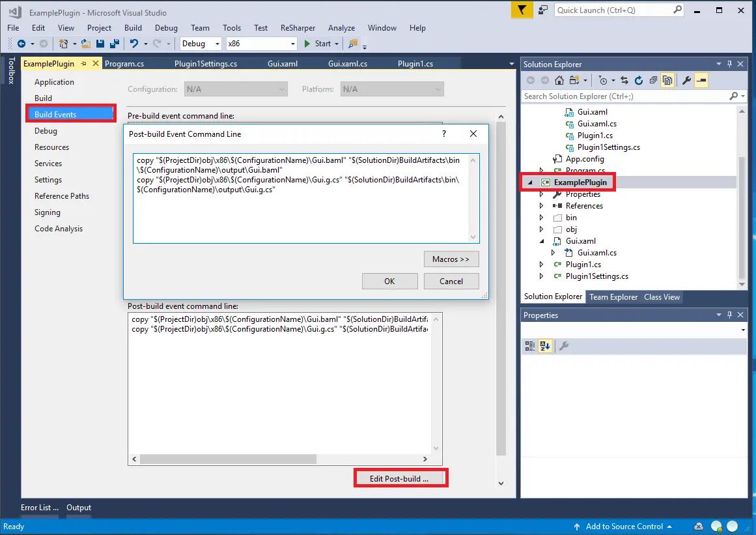This screenshot has height=535, width=756.
Task: Select the Signing properties page
Action: tap(48, 212)
